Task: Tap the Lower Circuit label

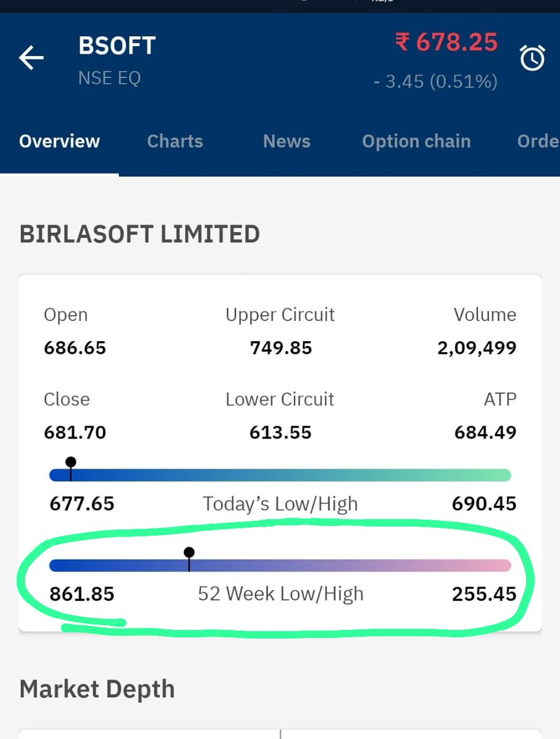Action: click(x=280, y=399)
